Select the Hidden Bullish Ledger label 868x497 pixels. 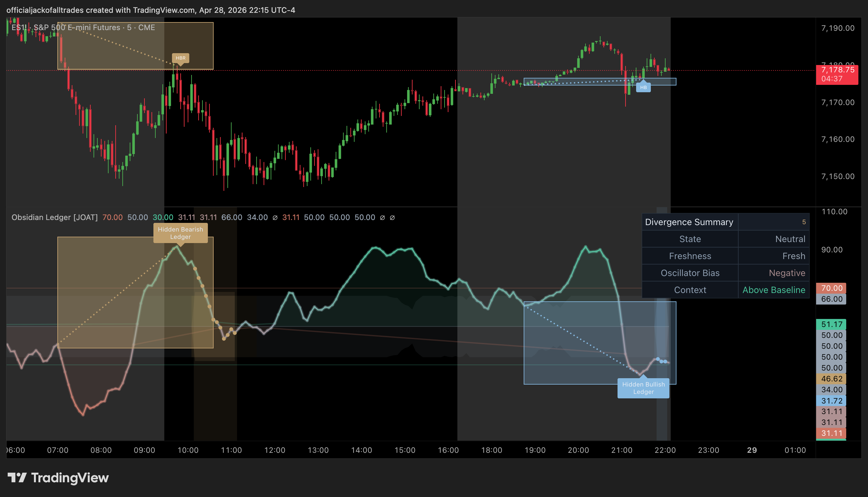[x=643, y=388]
